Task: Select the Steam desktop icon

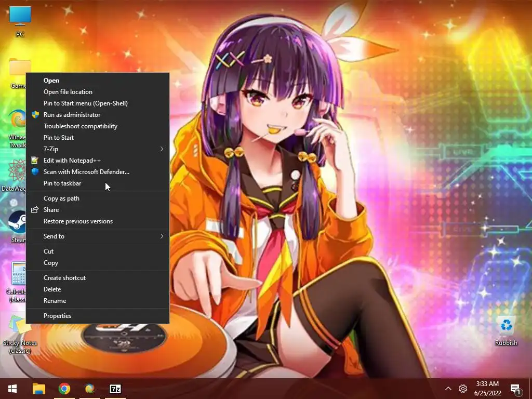Action: pos(17,227)
